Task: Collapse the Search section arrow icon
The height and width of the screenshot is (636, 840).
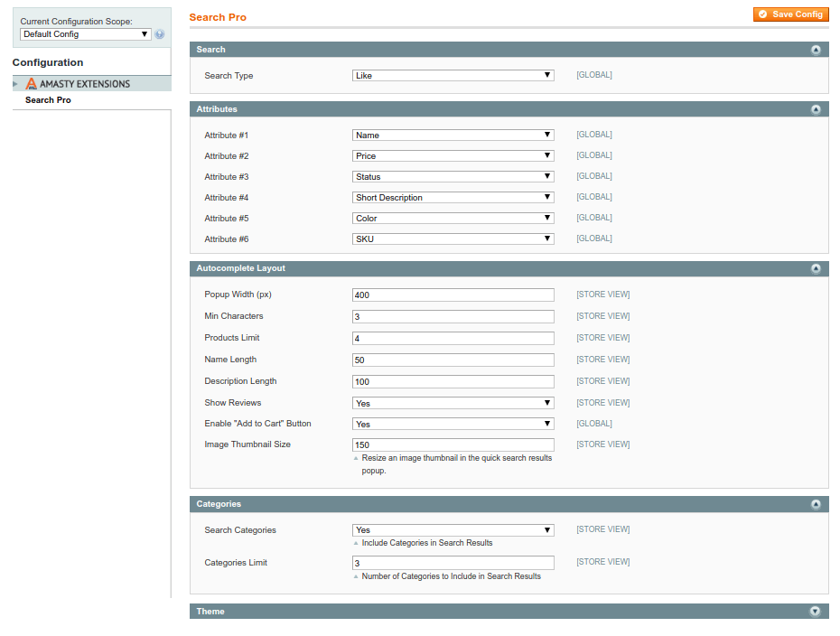Action: point(816,50)
